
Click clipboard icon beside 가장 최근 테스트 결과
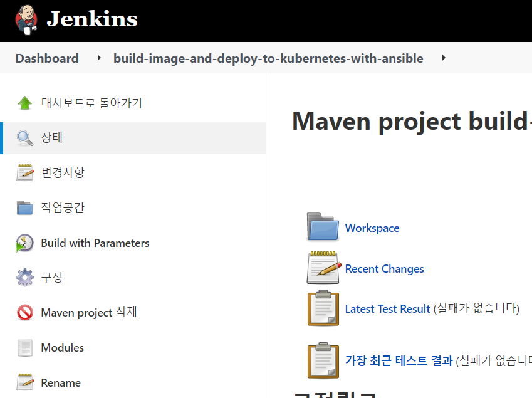(x=323, y=360)
